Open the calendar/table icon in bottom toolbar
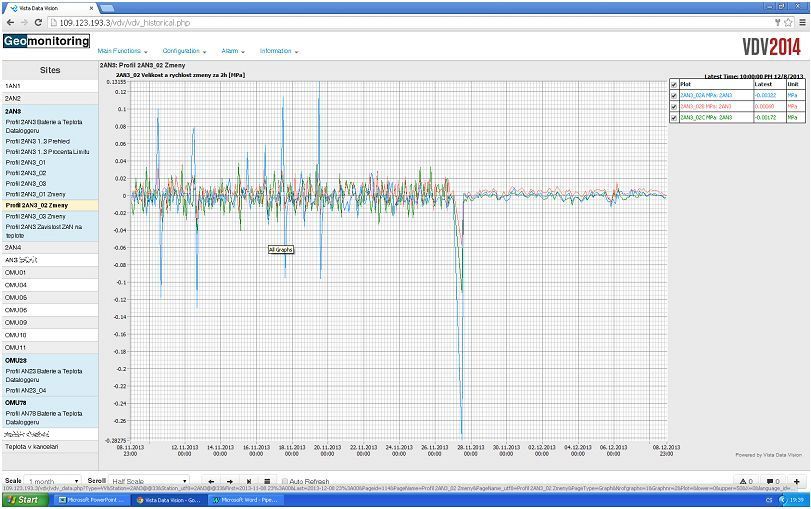 [267, 482]
